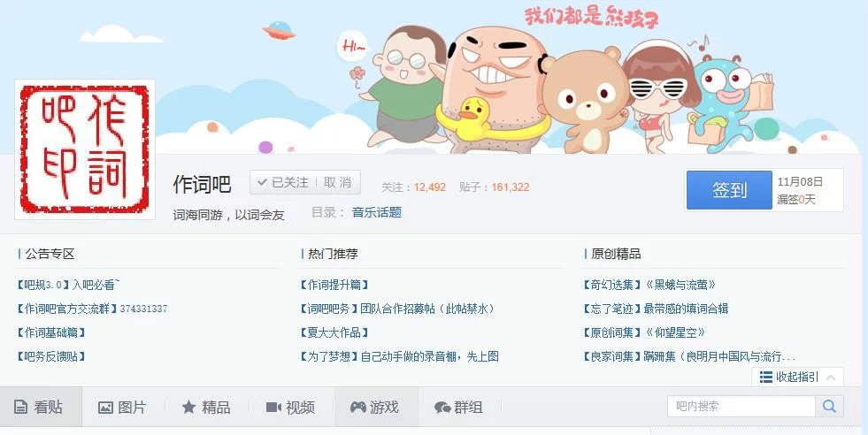The height and width of the screenshot is (435, 868).
Task: Click the 图片 picture icon
Action: point(105,408)
